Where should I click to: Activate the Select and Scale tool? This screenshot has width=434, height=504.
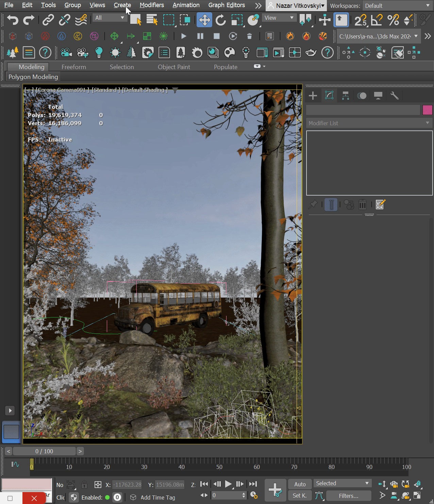coord(237,20)
